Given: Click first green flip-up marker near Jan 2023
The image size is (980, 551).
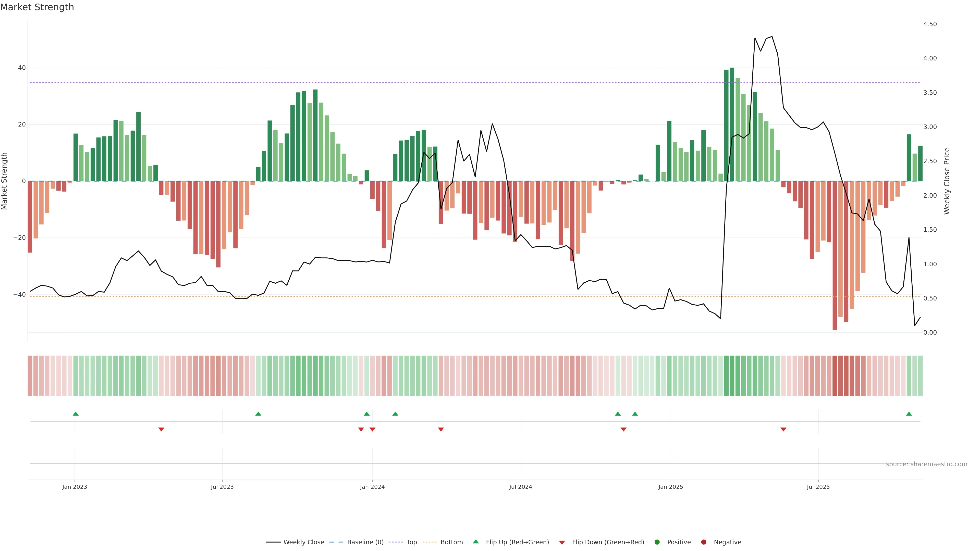Looking at the screenshot, I should point(76,414).
